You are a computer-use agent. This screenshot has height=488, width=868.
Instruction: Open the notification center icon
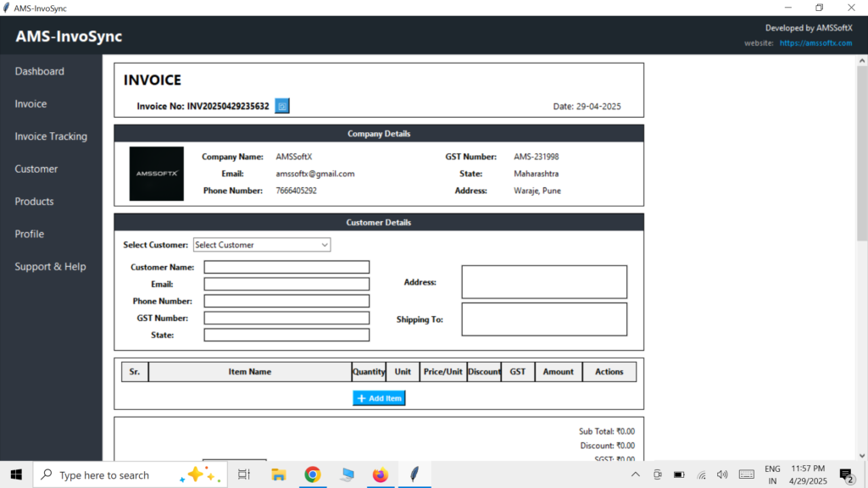847,475
